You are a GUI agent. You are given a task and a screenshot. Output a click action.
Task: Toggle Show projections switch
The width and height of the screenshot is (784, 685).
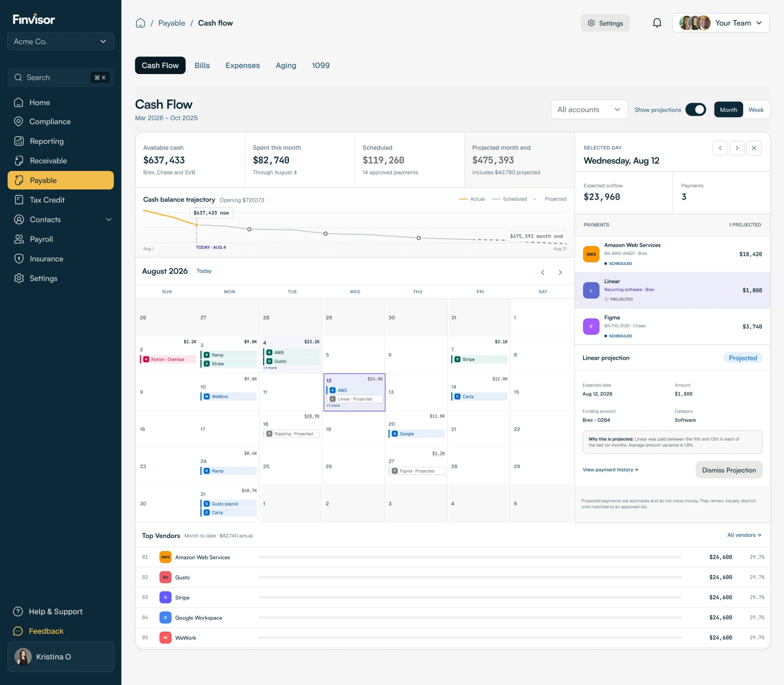696,110
